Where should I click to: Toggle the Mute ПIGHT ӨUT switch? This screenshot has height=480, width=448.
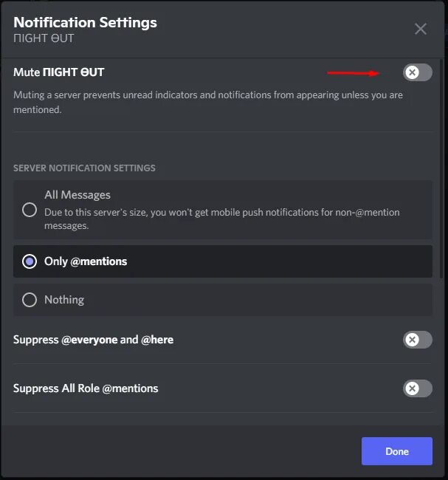418,72
